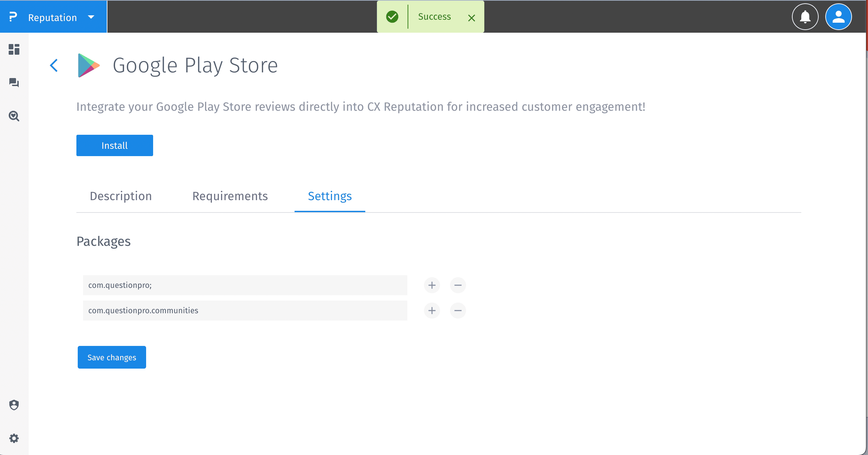Go back using the blue chevron arrow
868x455 pixels.
pyautogui.click(x=54, y=65)
